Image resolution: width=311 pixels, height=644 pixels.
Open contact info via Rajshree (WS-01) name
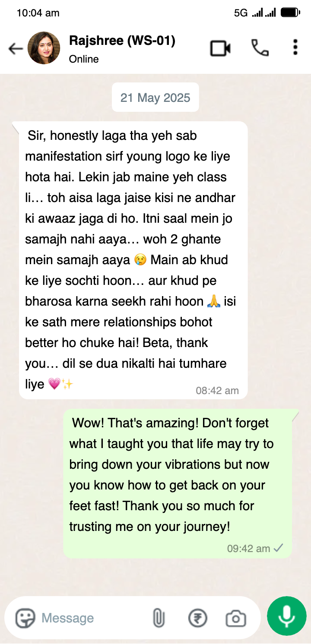[x=122, y=41]
